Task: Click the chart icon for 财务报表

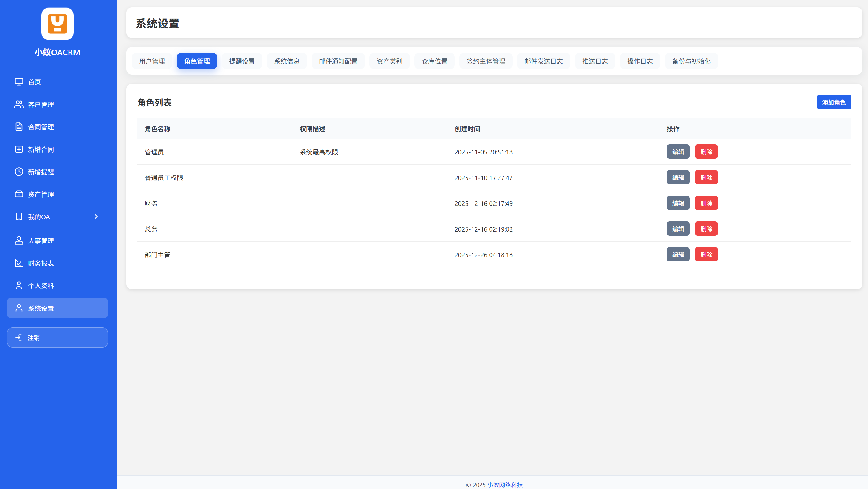Action: click(19, 263)
